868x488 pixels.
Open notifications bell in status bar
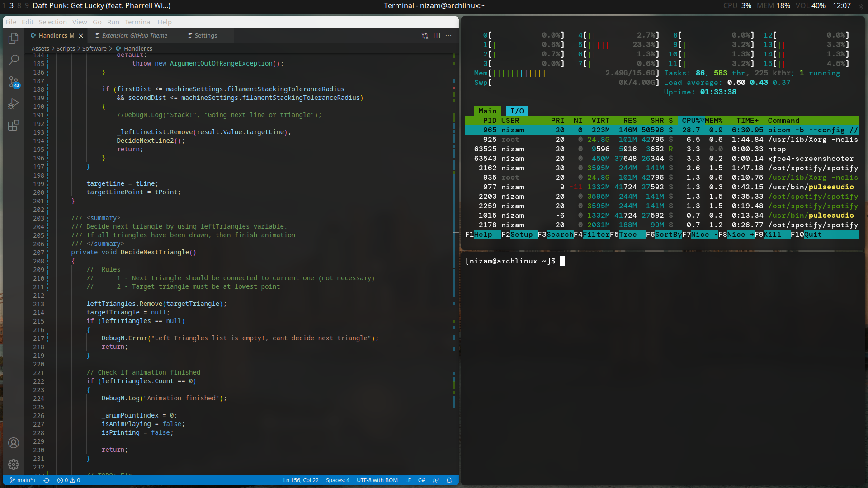click(449, 480)
